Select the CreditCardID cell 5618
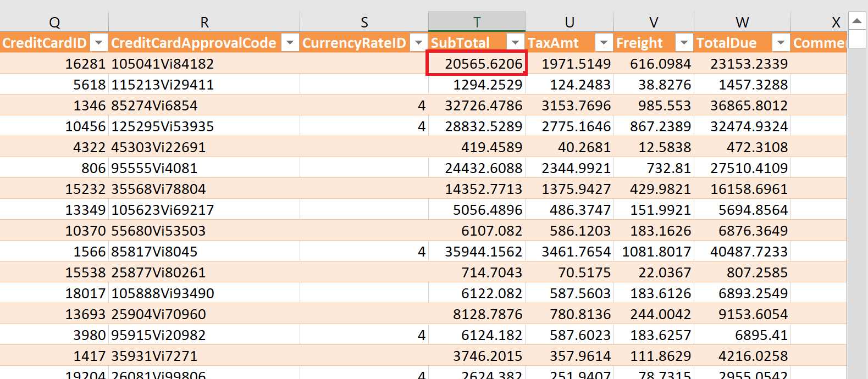Viewport: 868px width, 379px height. coord(54,84)
